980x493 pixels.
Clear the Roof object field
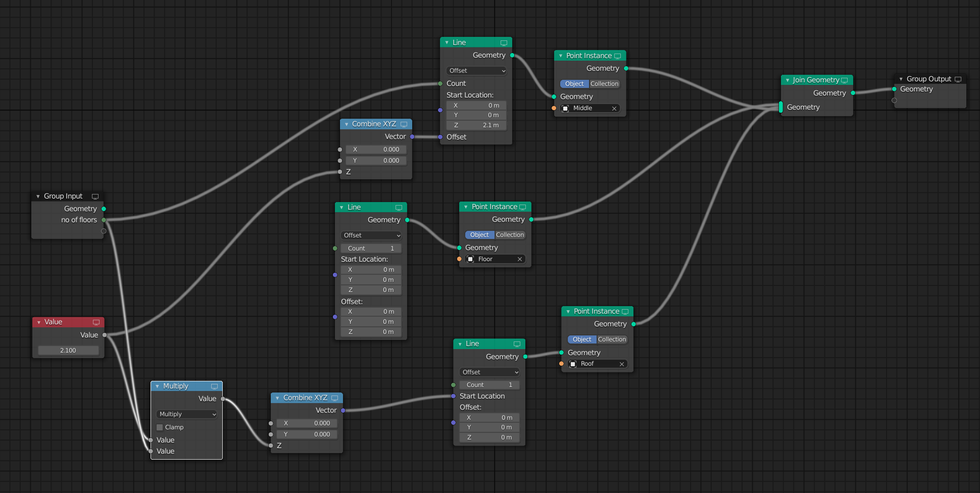pos(622,364)
